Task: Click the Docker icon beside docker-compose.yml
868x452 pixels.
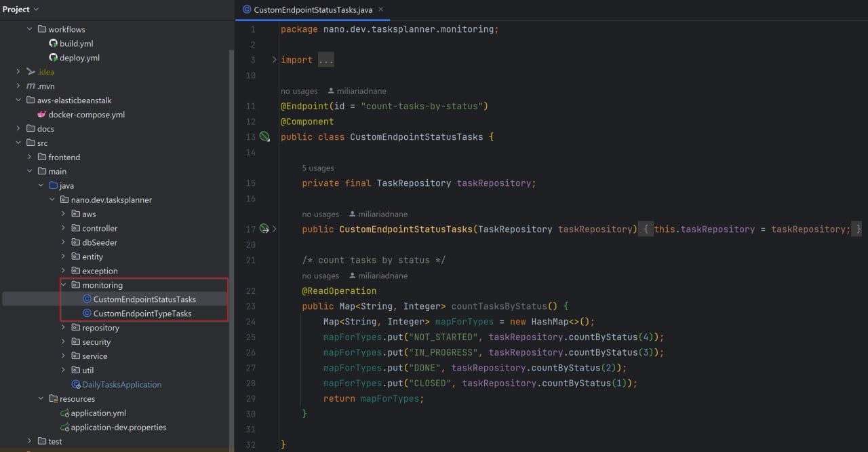Action: 42,115
